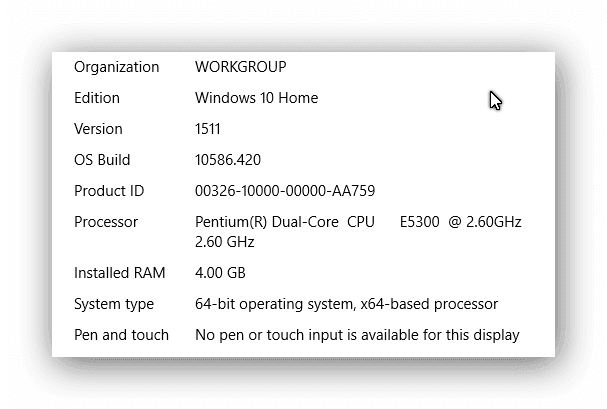Click the WORKGROUP organization value
The image size is (607, 409).
240,67
